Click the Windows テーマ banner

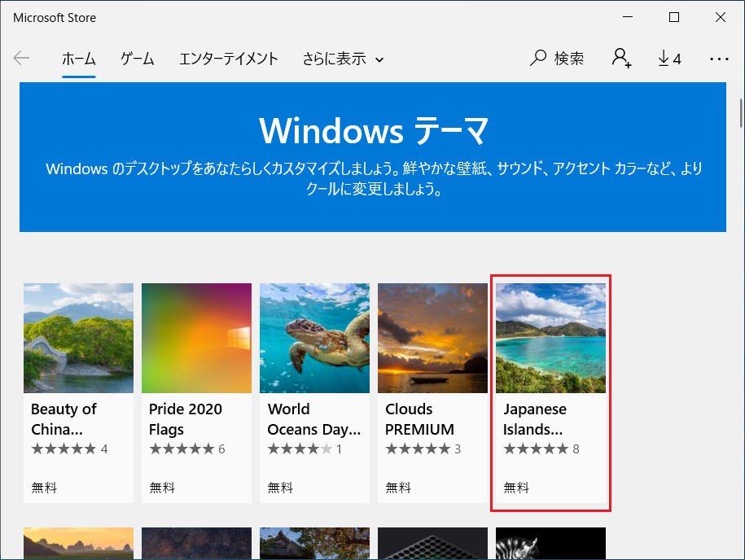pos(373,157)
